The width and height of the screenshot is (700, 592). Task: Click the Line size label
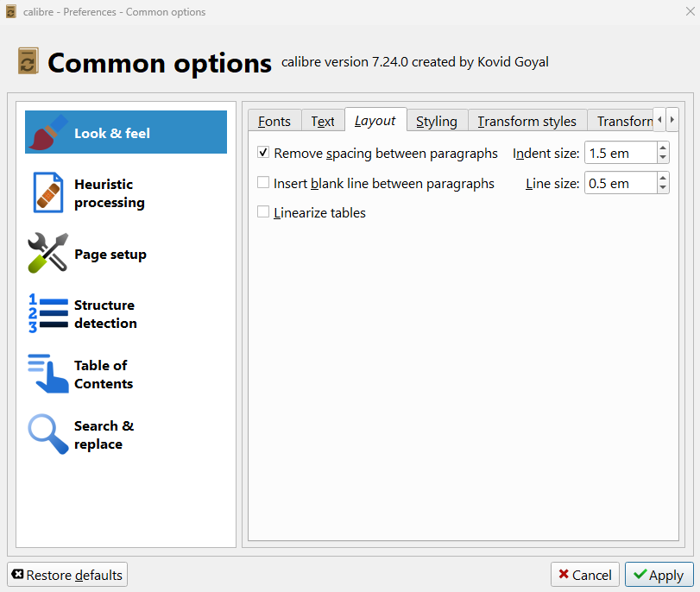[552, 183]
